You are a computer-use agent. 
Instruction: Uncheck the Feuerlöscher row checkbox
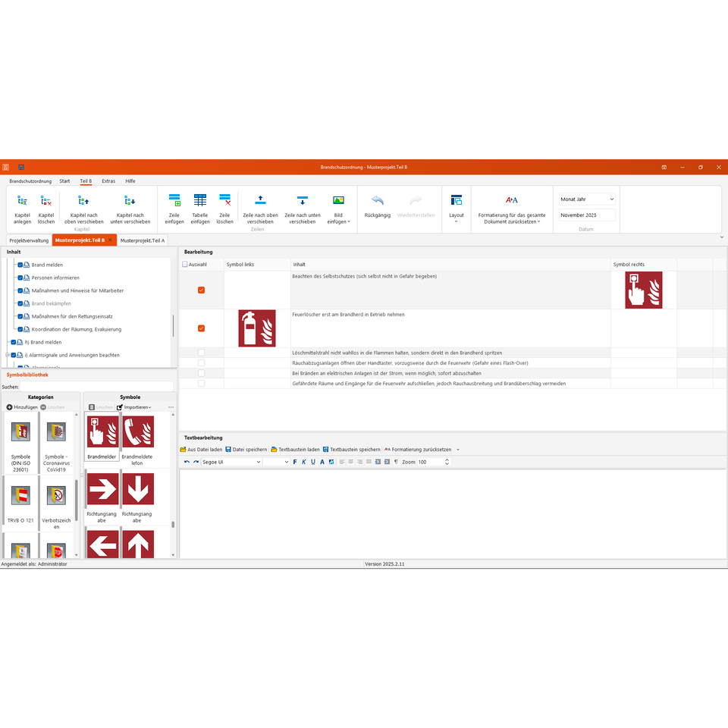[x=201, y=328]
